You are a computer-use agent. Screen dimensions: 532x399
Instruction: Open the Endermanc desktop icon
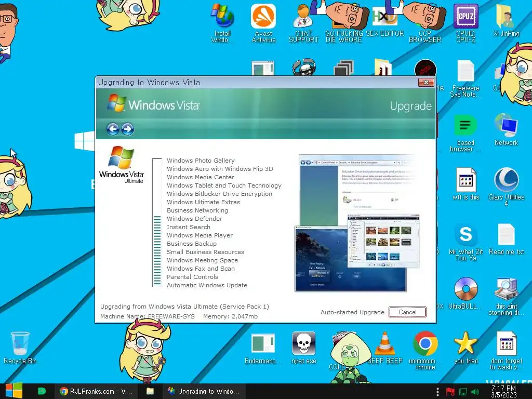(263, 348)
